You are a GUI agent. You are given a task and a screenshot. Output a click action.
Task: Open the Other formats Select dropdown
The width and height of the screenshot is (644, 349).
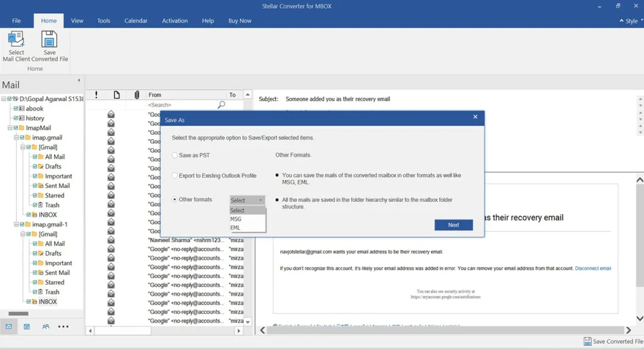247,200
